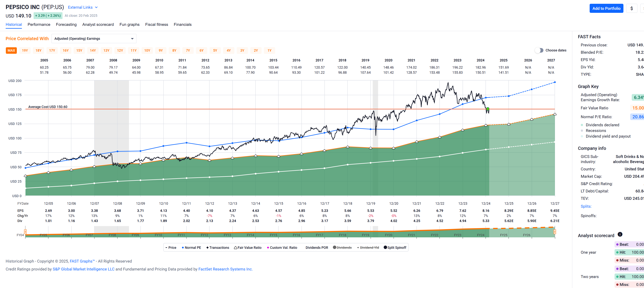
Task: Click the 196.22 high price for 2023
Action: (458, 67)
